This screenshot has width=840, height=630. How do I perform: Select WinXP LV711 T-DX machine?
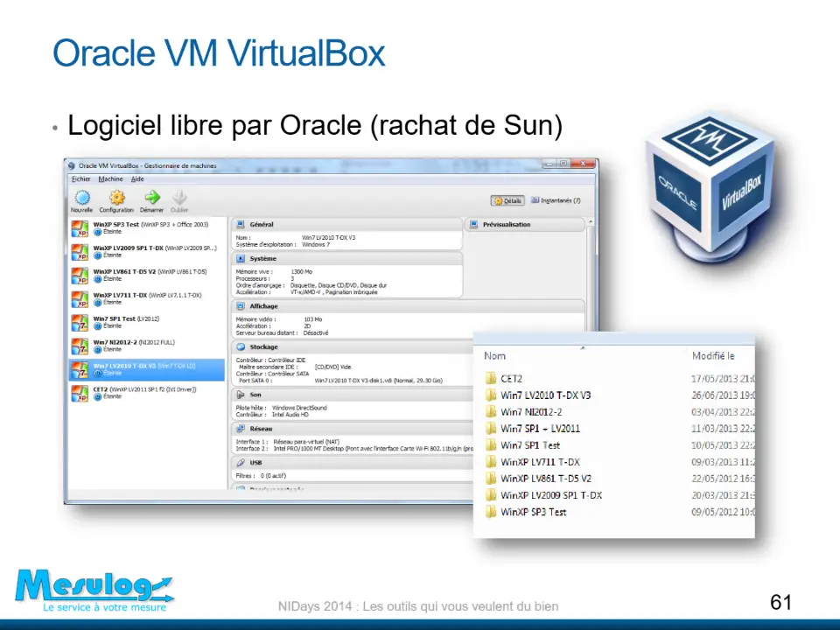pyautogui.click(x=147, y=299)
